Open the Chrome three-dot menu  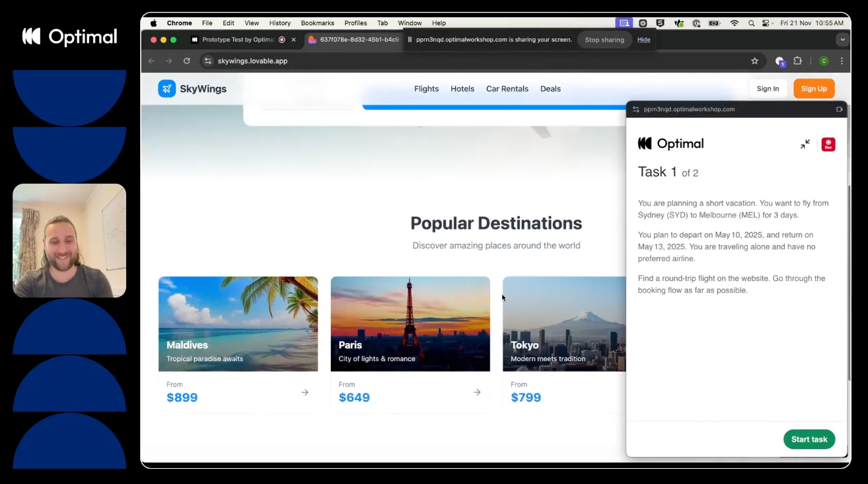(x=842, y=60)
